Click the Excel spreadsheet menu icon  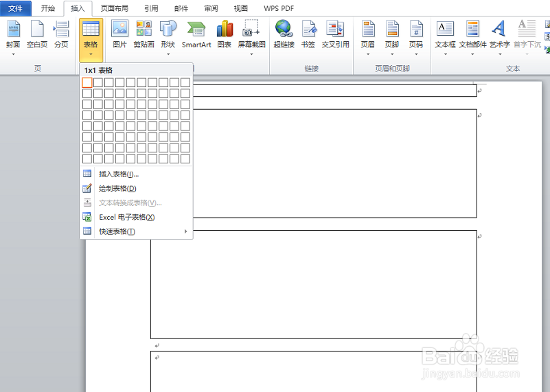click(87, 217)
